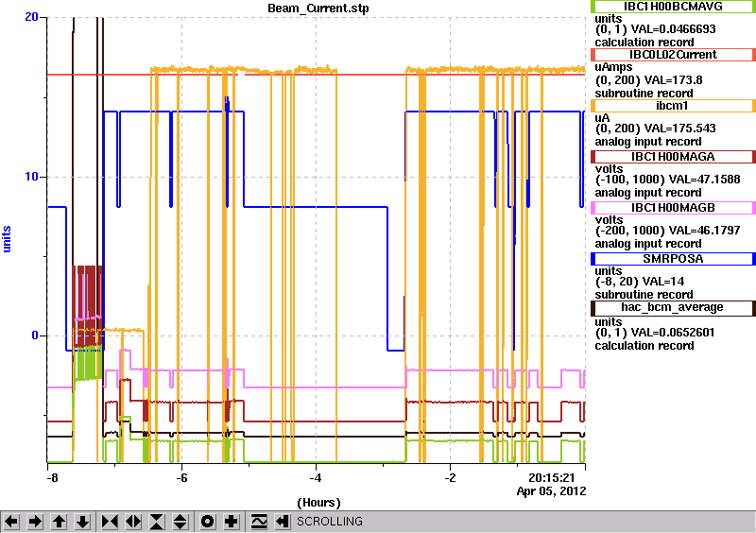Image resolution: width=756 pixels, height=533 pixels.
Task: Click the -6 tick on time axis
Action: click(181, 478)
